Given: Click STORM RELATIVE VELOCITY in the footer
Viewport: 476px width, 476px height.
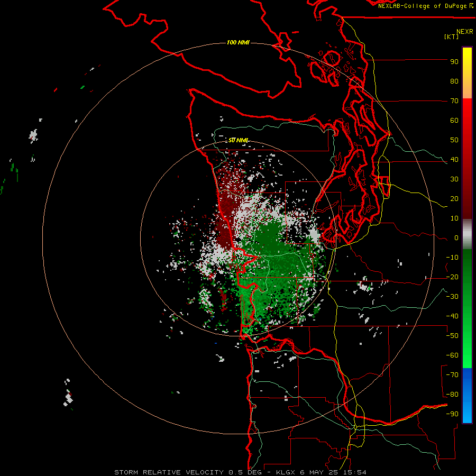Looking at the screenshot, I should point(169,472).
